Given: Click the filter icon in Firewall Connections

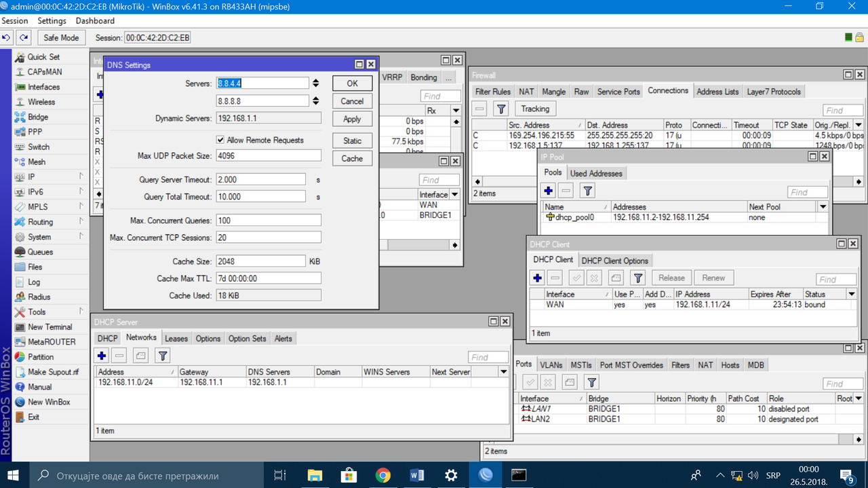Looking at the screenshot, I should click(x=500, y=109).
